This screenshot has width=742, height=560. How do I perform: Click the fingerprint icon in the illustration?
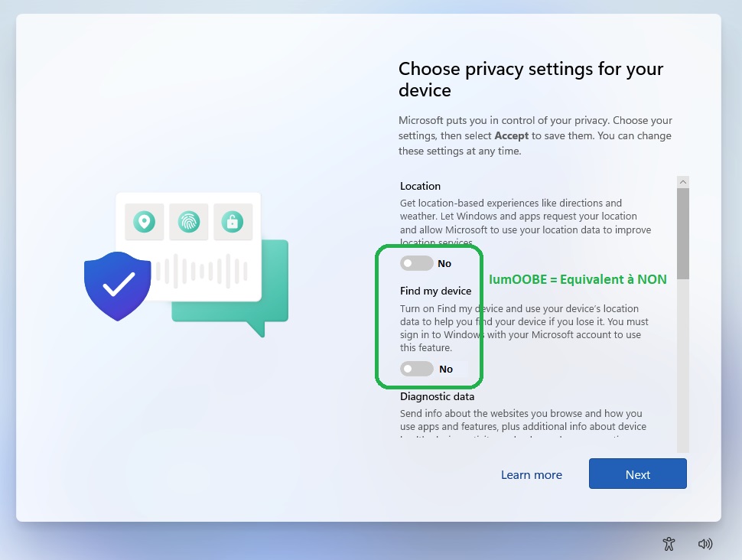coord(189,222)
